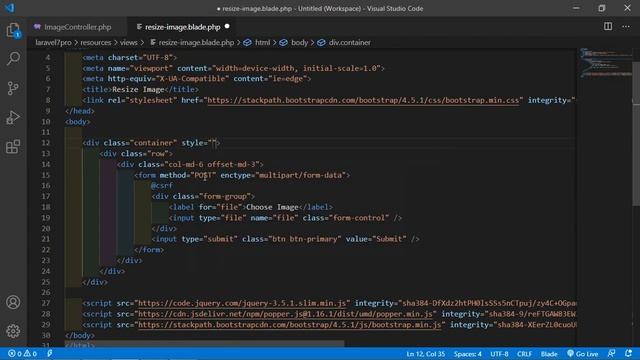Image resolution: width=640 pixels, height=360 pixels.
Task: Click "btn btn-primary" class value
Action: point(304,239)
